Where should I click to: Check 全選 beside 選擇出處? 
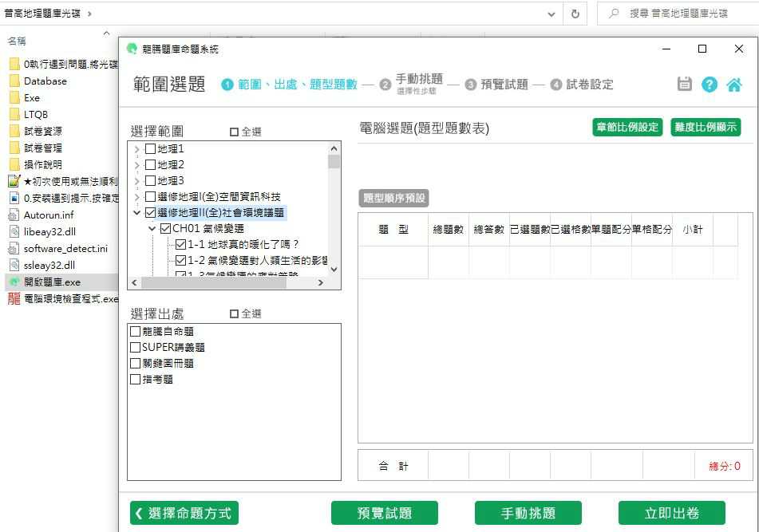pyautogui.click(x=234, y=314)
